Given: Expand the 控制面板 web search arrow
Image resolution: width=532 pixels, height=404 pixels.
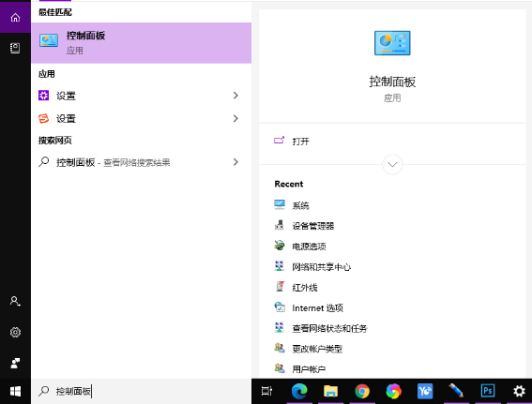Looking at the screenshot, I should pyautogui.click(x=236, y=162).
